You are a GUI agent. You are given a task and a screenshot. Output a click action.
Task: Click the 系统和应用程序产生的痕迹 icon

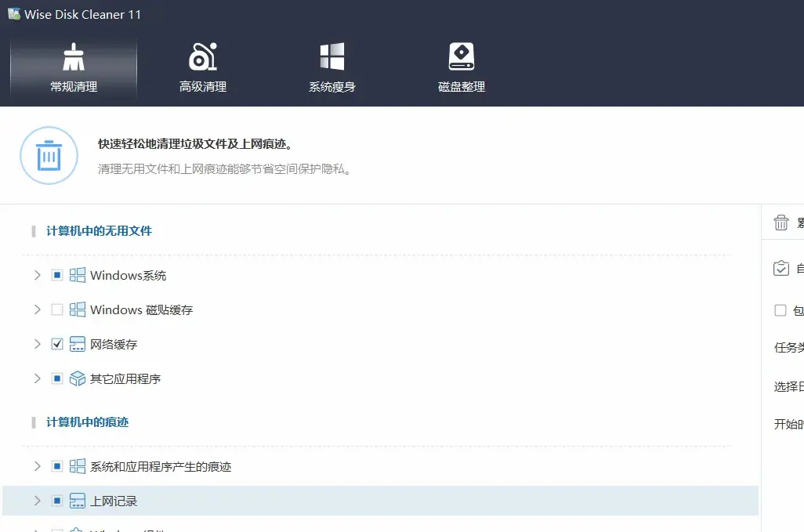78,466
